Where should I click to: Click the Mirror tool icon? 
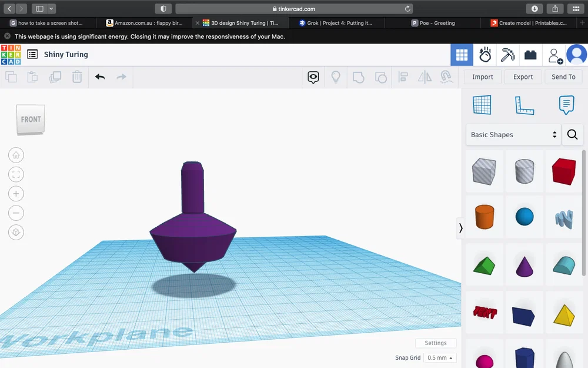[425, 77]
